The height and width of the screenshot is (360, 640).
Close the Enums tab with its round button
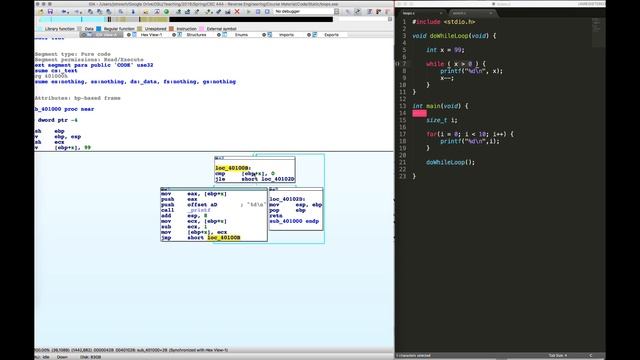tap(219, 35)
